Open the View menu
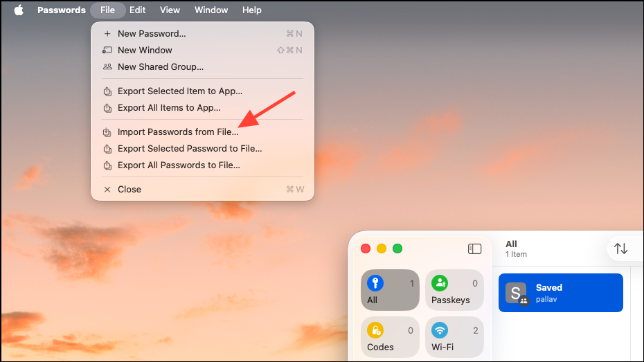 coord(170,10)
